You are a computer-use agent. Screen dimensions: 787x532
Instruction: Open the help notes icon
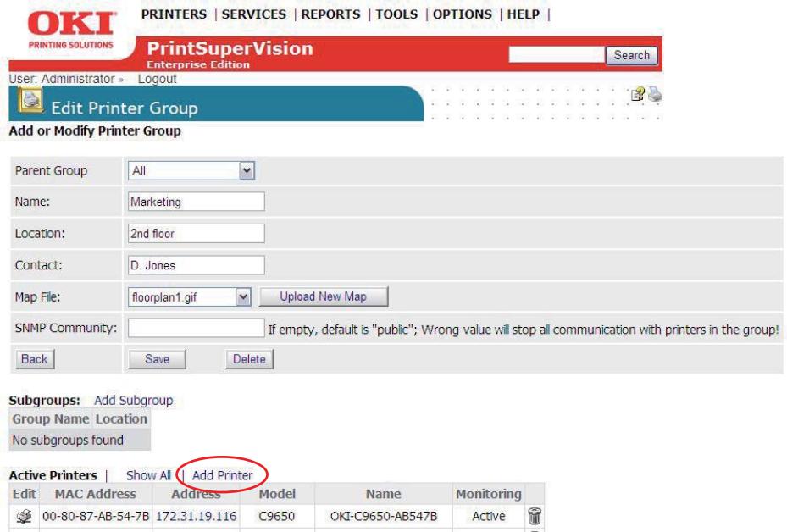(x=637, y=94)
